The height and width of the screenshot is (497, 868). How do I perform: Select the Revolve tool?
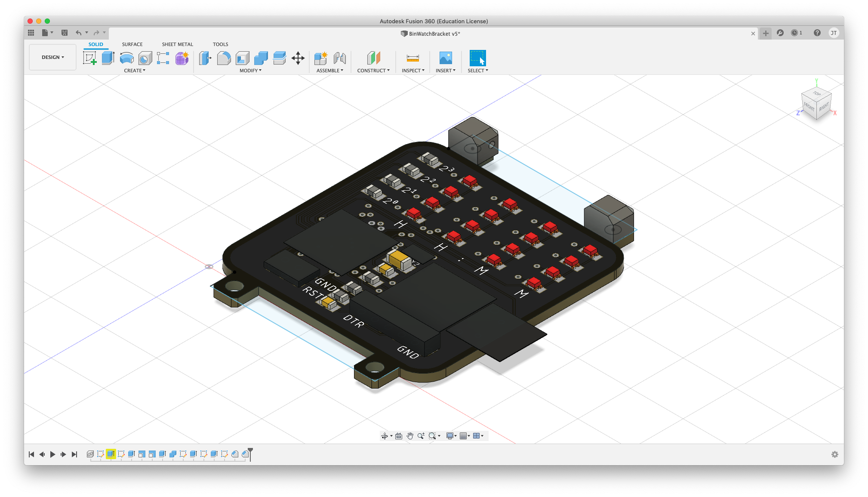pos(126,58)
